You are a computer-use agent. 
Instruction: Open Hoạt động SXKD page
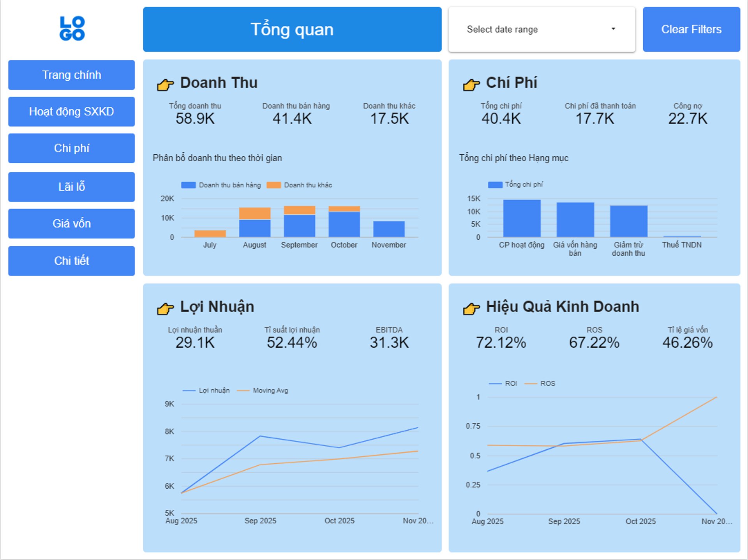(71, 111)
